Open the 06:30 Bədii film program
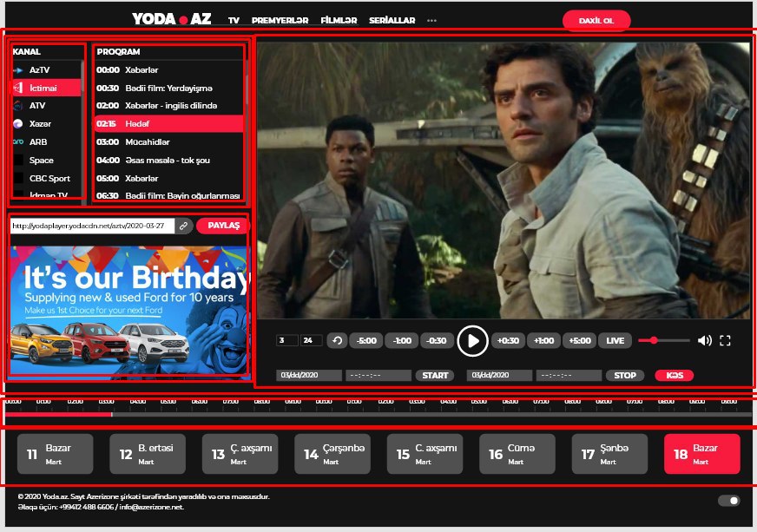Viewport: 757px width, 532px height. pyautogui.click(x=168, y=195)
